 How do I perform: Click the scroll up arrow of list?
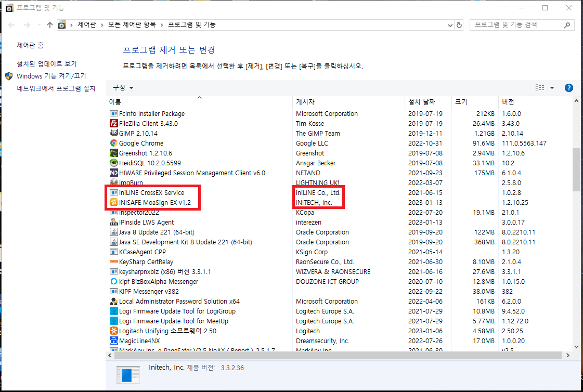(576, 101)
